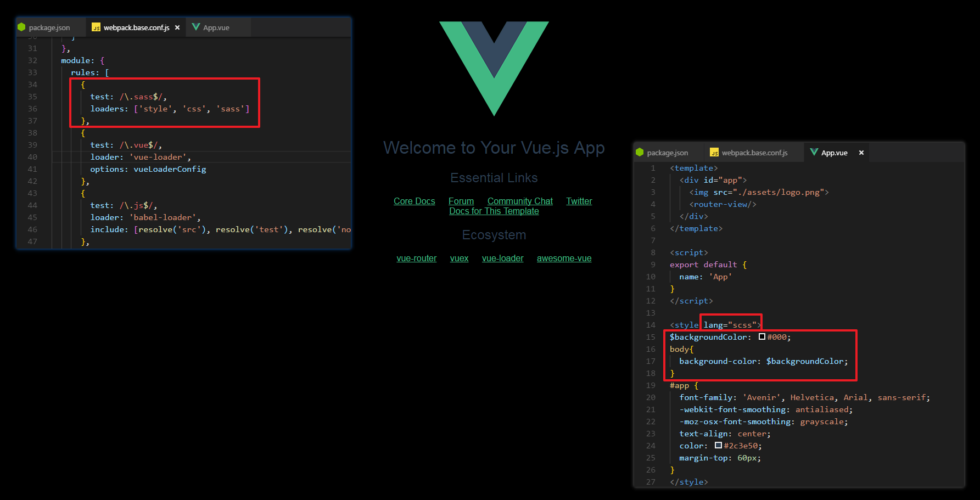
Task: Click the lang="scss" attribute in style tag
Action: [730, 325]
